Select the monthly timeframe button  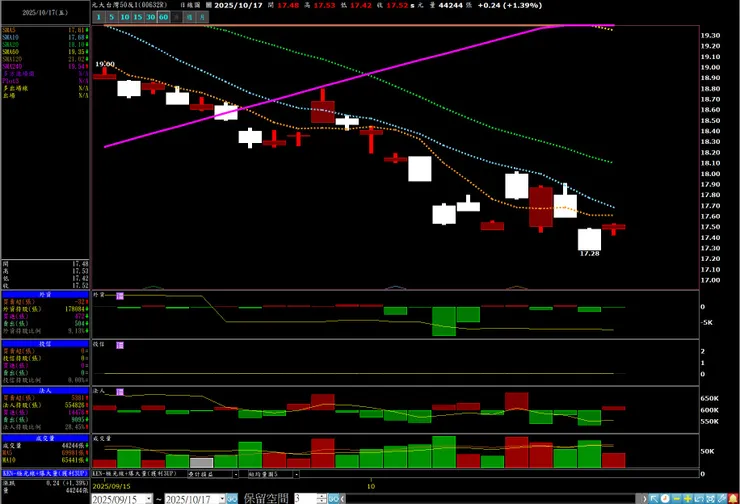click(x=202, y=17)
